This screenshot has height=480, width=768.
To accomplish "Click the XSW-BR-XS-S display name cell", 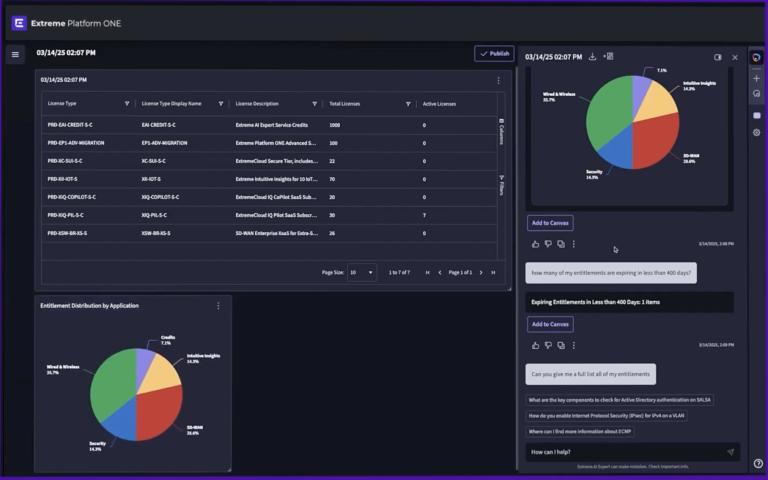I will click(156, 233).
